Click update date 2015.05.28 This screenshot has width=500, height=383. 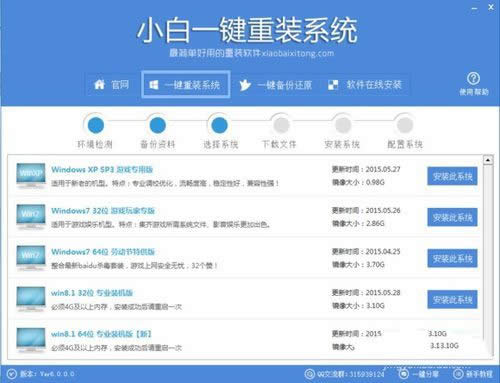tap(383, 293)
